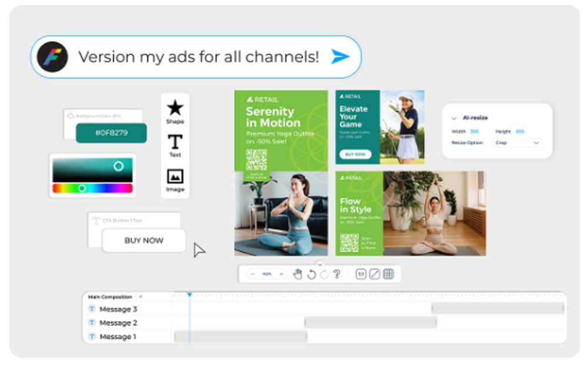Screen dimensions: 588x367
Task: Add a new composition with plus
Action: click(141, 296)
